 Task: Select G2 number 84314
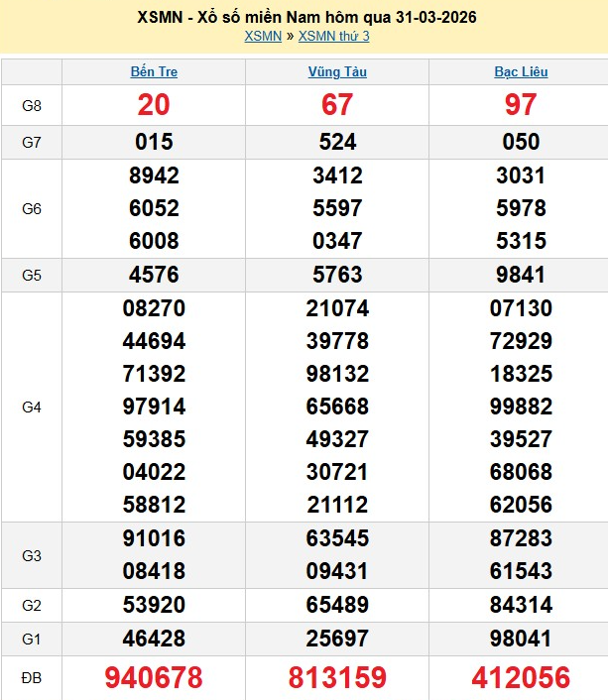(521, 604)
